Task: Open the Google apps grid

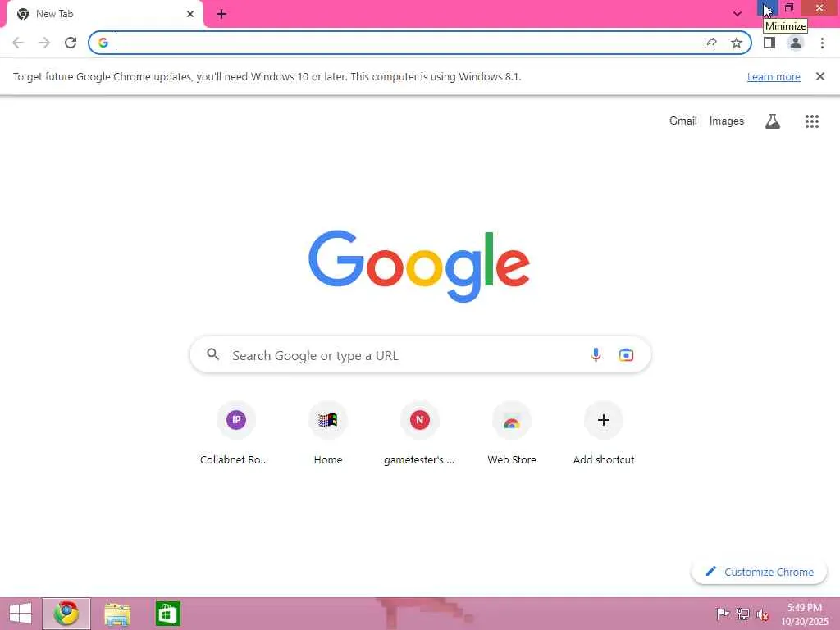Action: 812,121
